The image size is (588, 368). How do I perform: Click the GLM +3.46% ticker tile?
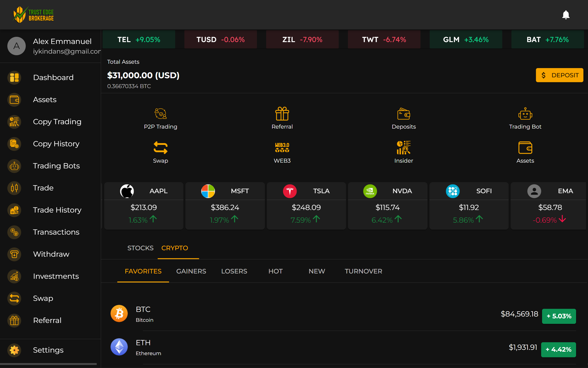coord(466,39)
